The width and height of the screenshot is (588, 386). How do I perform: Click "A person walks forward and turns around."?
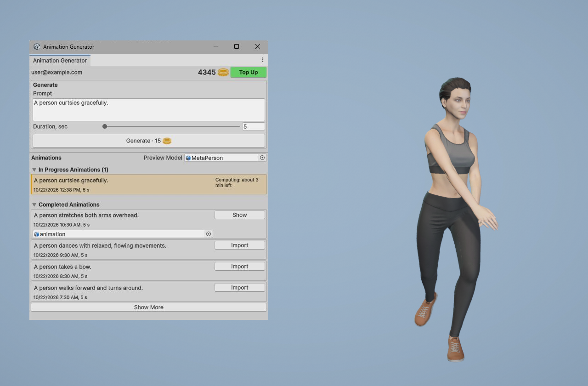88,288
